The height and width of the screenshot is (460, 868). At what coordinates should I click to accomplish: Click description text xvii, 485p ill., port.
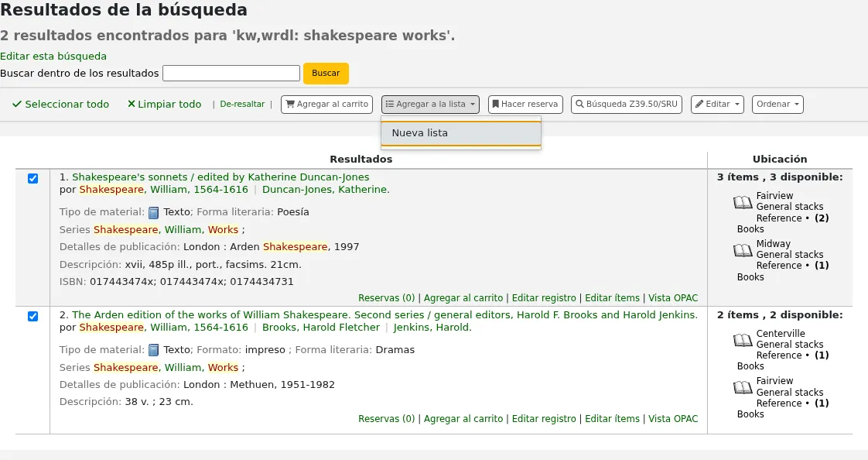(x=213, y=265)
